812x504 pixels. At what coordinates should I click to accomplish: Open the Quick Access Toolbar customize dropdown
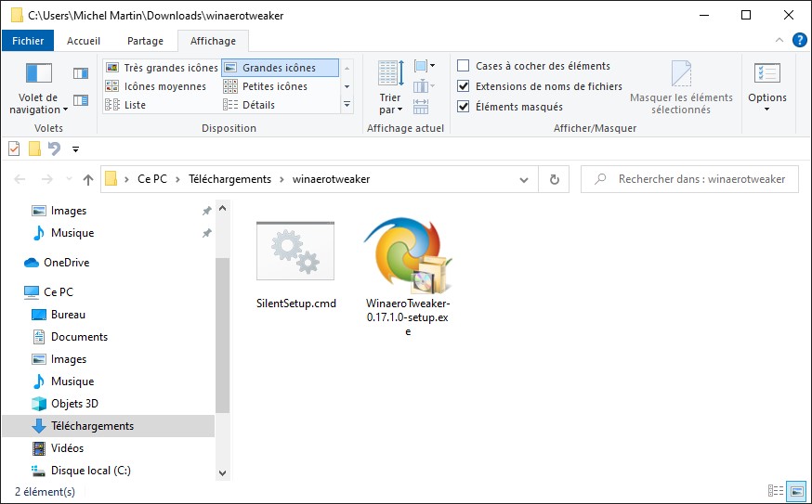(x=75, y=149)
